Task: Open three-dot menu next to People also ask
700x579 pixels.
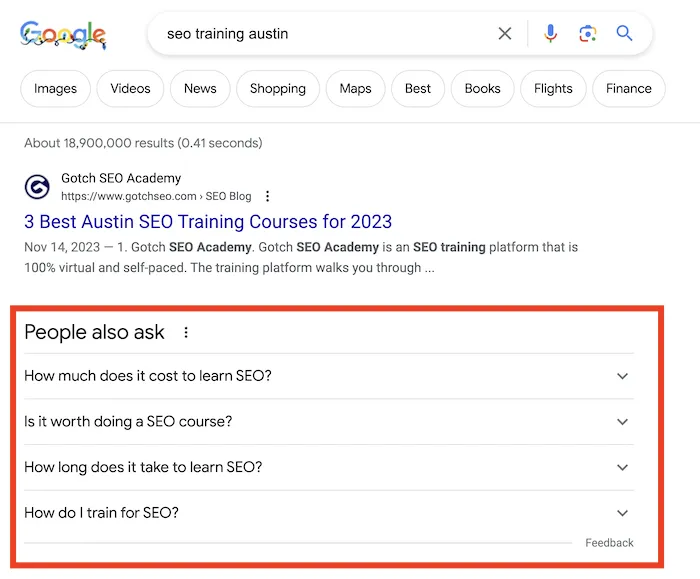Action: [186, 333]
